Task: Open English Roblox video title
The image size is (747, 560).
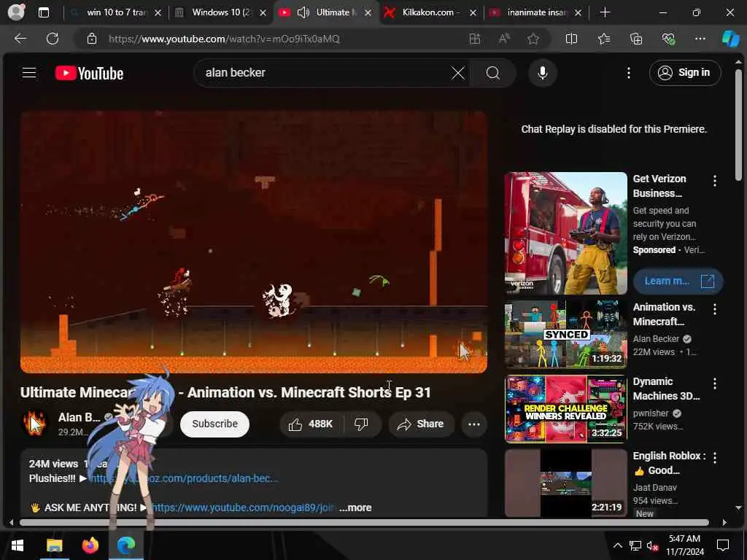Action: (x=669, y=463)
